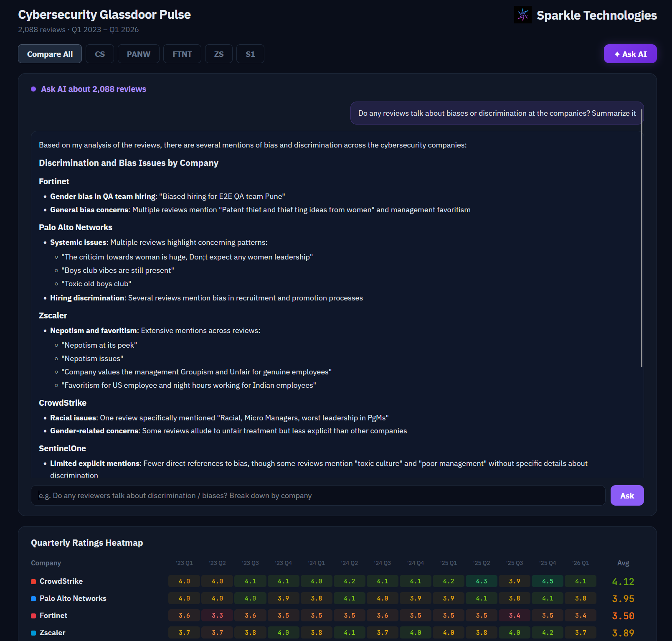Click the Sparkle Technologies brand name
672x641 pixels.
point(597,15)
